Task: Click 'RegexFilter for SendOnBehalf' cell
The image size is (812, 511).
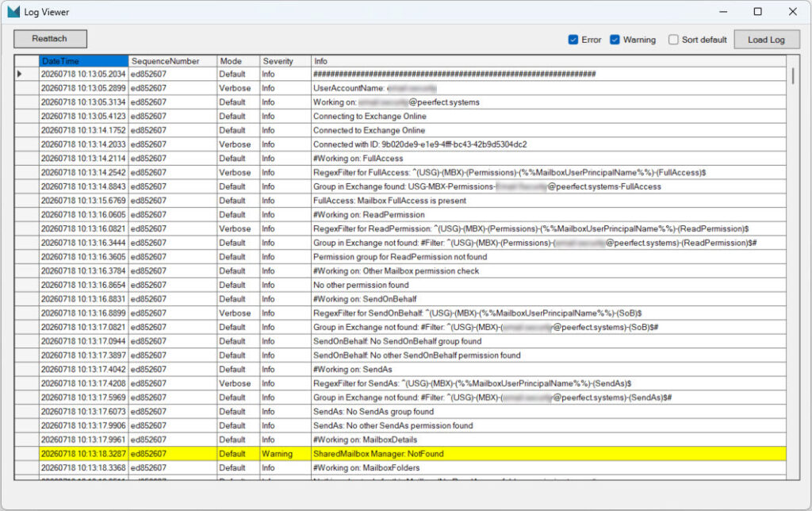Action: (x=549, y=313)
